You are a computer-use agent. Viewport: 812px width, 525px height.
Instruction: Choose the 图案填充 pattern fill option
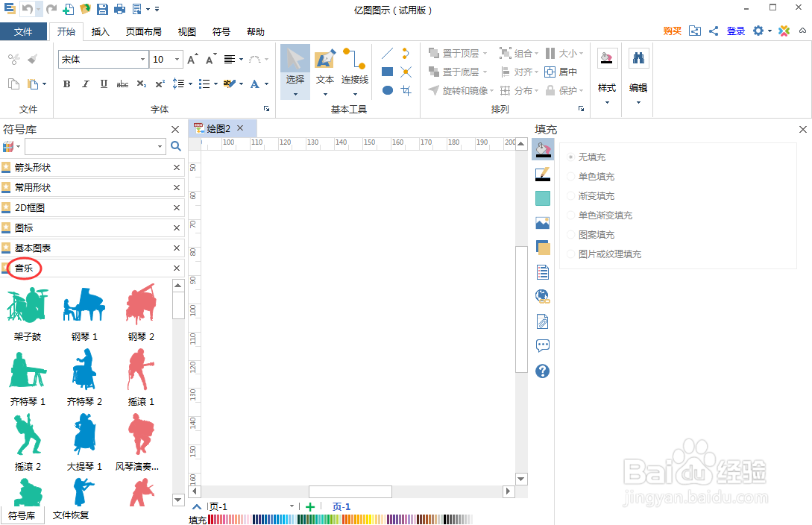click(571, 234)
